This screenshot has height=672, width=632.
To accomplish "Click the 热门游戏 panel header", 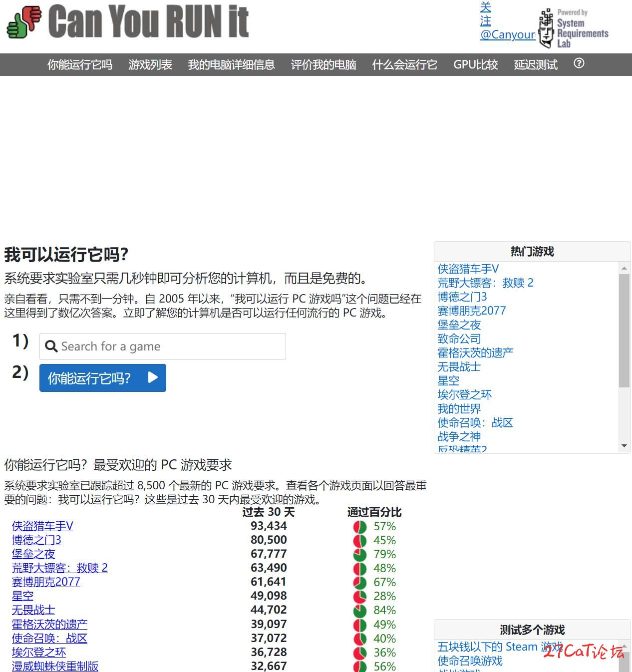I will pyautogui.click(x=532, y=251).
